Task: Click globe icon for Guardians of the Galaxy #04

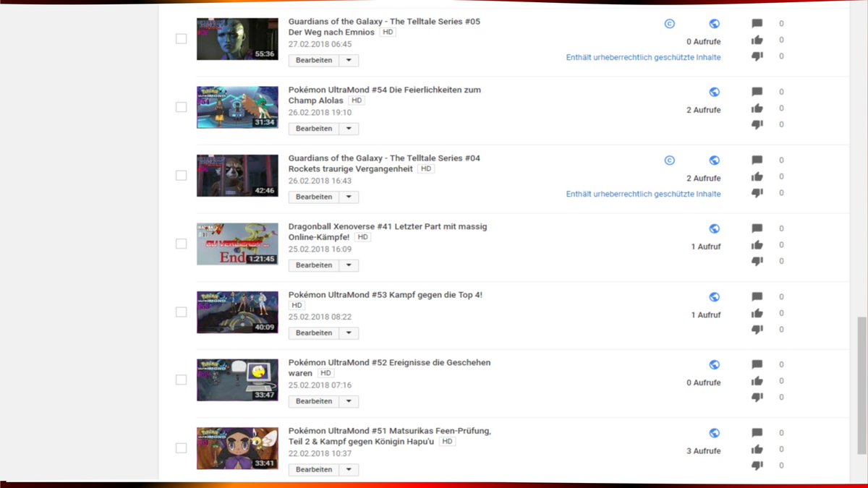Action: [x=714, y=160]
